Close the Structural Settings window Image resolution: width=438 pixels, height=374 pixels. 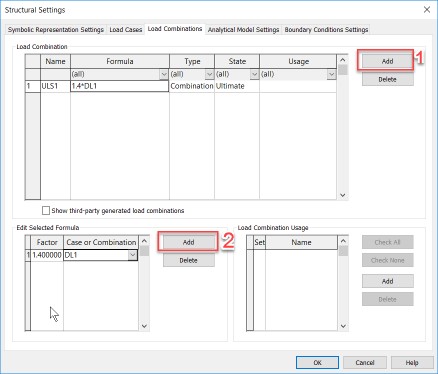coord(427,10)
